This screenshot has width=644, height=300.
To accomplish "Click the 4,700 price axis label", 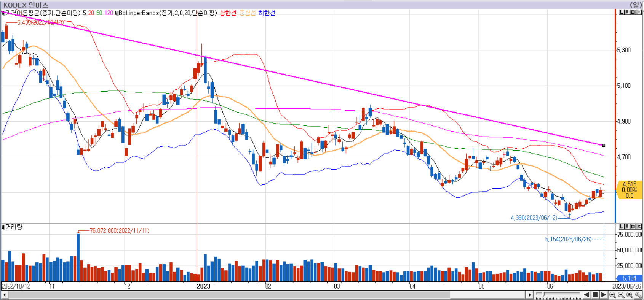I will click(624, 157).
